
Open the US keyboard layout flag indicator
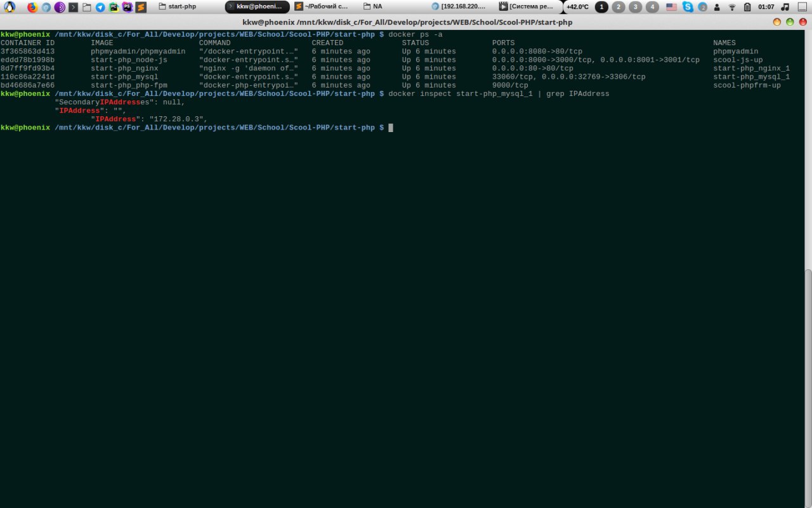[671, 7]
